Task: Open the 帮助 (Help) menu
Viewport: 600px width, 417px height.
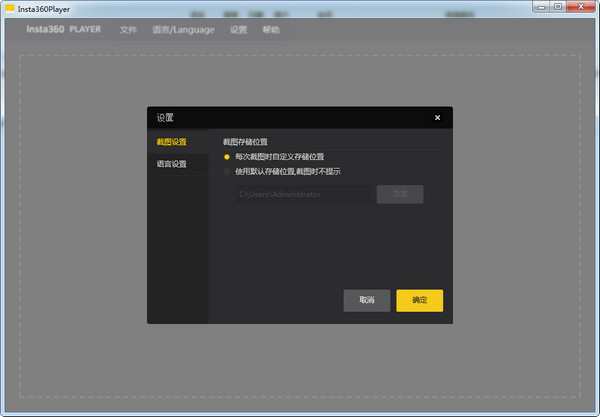Action: tap(271, 30)
